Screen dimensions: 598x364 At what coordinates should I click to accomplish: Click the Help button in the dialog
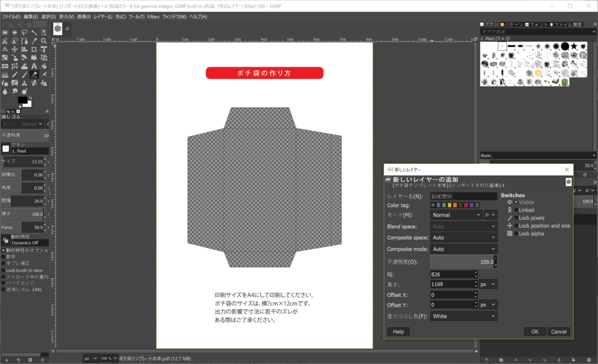[398, 331]
